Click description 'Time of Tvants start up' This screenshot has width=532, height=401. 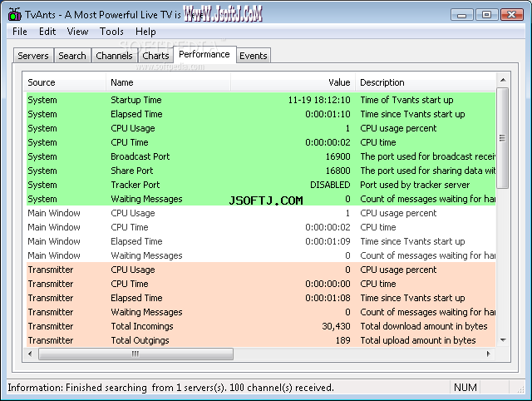tap(406, 100)
